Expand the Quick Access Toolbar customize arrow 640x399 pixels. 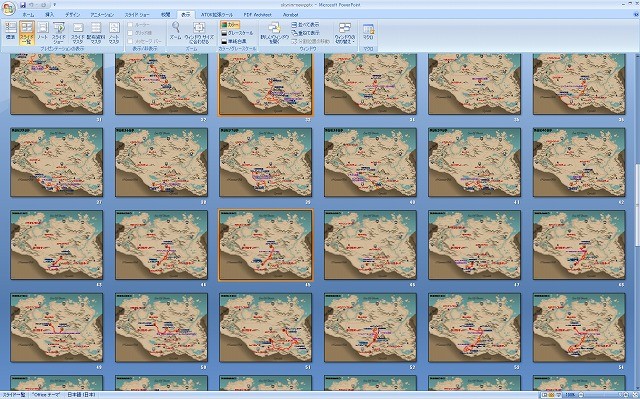coord(55,5)
